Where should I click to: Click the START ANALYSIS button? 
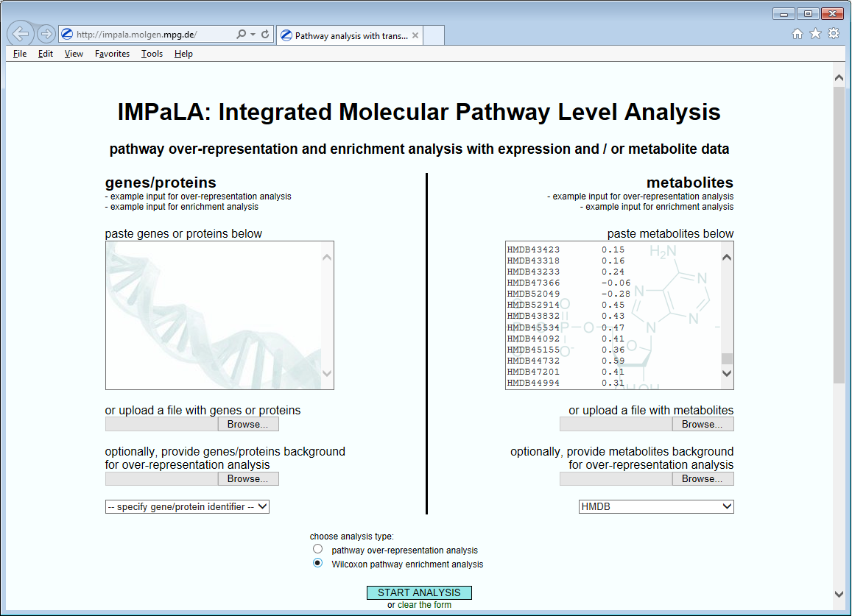(x=419, y=592)
